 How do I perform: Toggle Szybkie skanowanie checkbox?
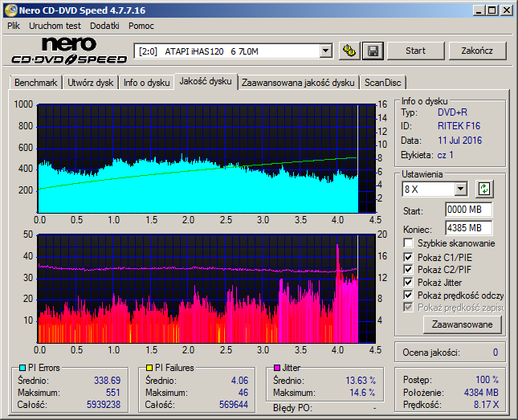point(408,243)
